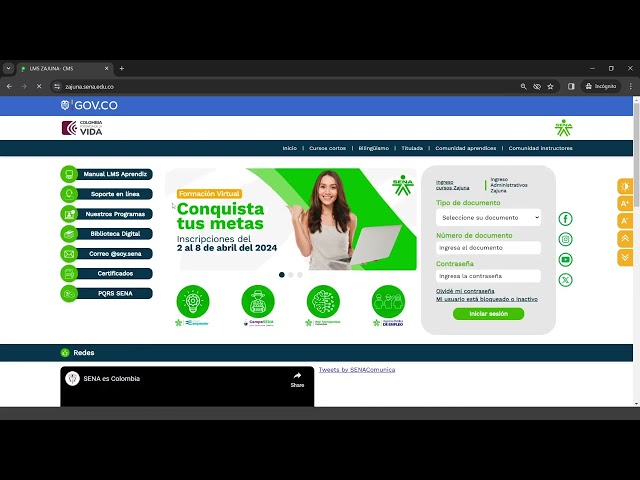Open Comunidad instructores menu item
This screenshot has width=640, height=480.
(540, 148)
